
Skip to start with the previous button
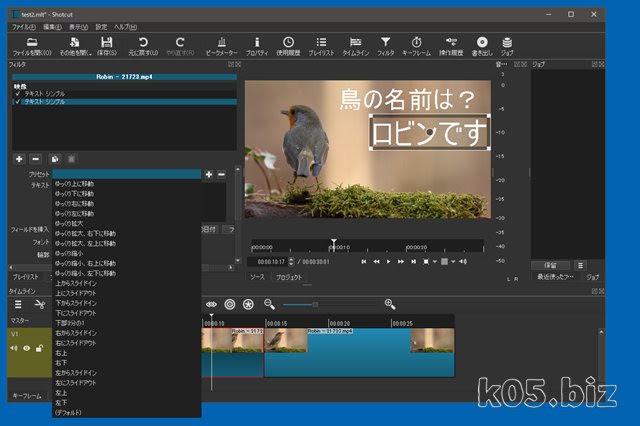pyautogui.click(x=364, y=262)
